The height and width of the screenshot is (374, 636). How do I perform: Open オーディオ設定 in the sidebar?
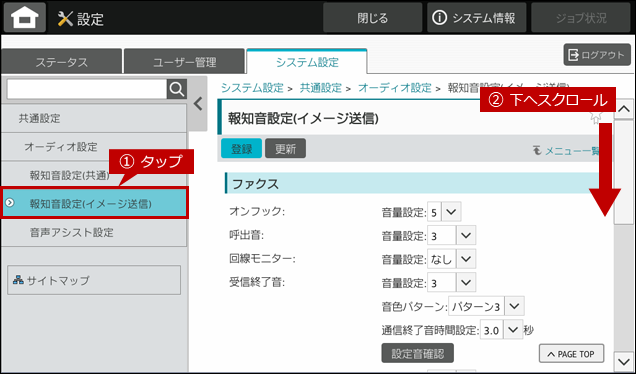[x=94, y=147]
